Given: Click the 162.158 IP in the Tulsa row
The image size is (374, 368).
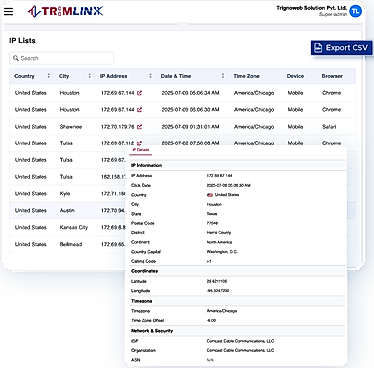Looking at the screenshot, I should coord(113,177).
